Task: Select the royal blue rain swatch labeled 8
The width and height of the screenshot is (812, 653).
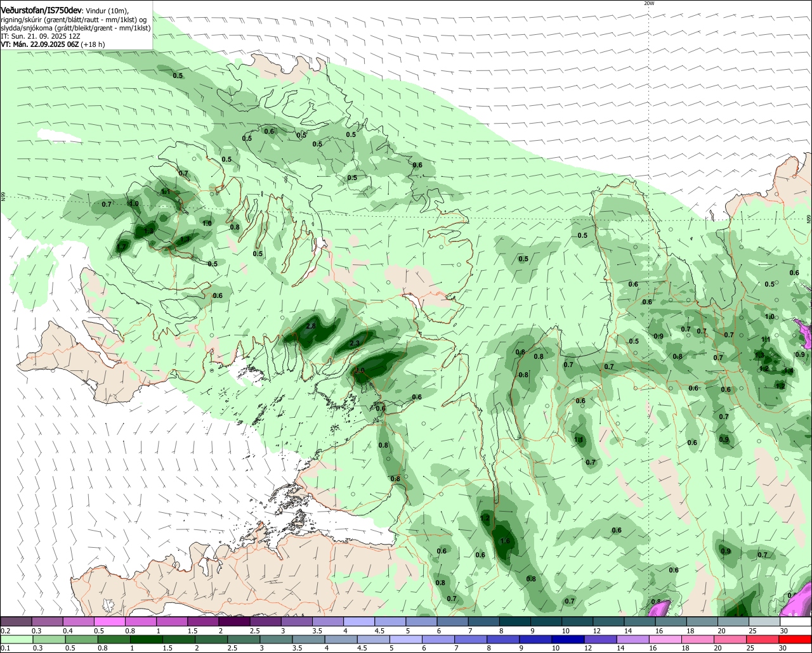Action: click(x=504, y=640)
